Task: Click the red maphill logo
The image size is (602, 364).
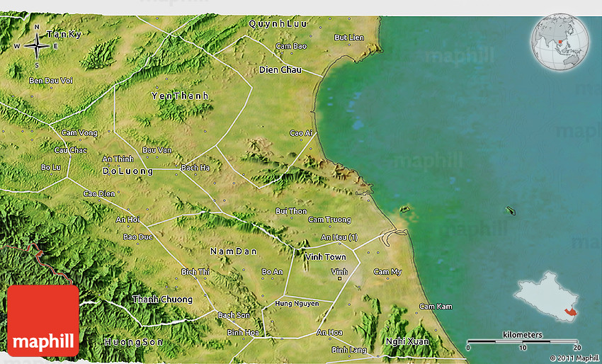Action: click(x=43, y=320)
